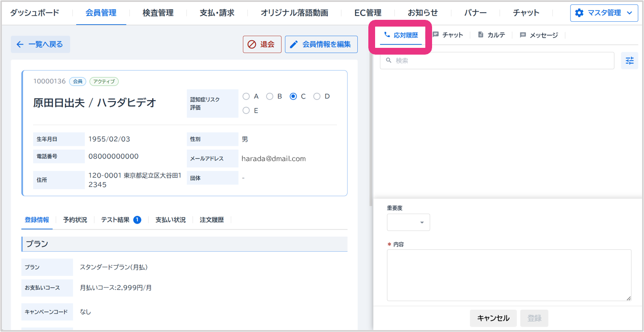
Task: Click the back arrow in 一覧へ戻る
Action: point(20,44)
